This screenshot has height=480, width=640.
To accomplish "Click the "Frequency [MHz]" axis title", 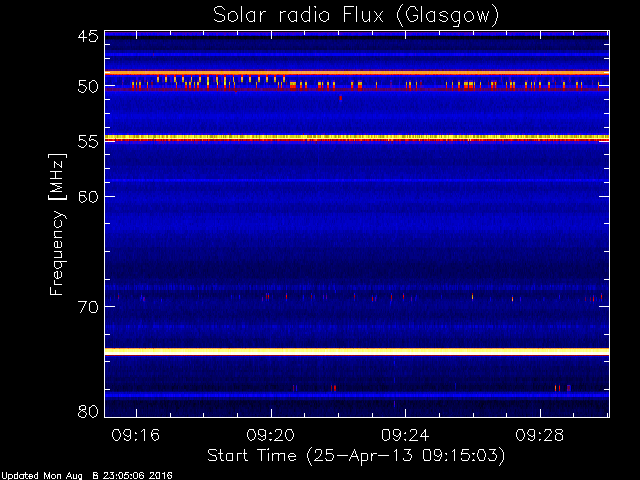I will coord(57,224).
